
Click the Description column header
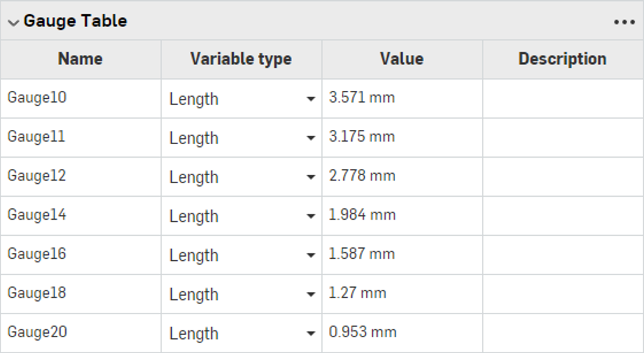coord(563,59)
